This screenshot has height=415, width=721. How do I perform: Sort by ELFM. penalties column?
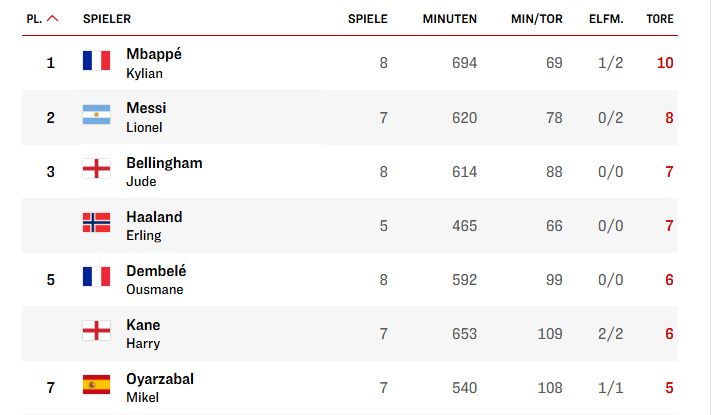[x=606, y=19]
